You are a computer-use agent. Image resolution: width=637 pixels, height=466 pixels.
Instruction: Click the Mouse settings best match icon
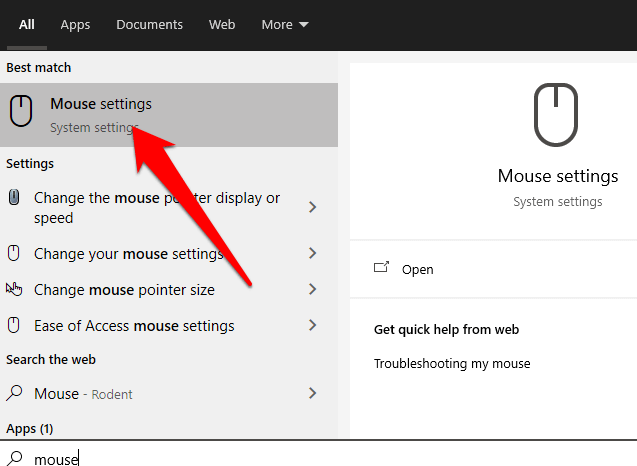pos(21,113)
